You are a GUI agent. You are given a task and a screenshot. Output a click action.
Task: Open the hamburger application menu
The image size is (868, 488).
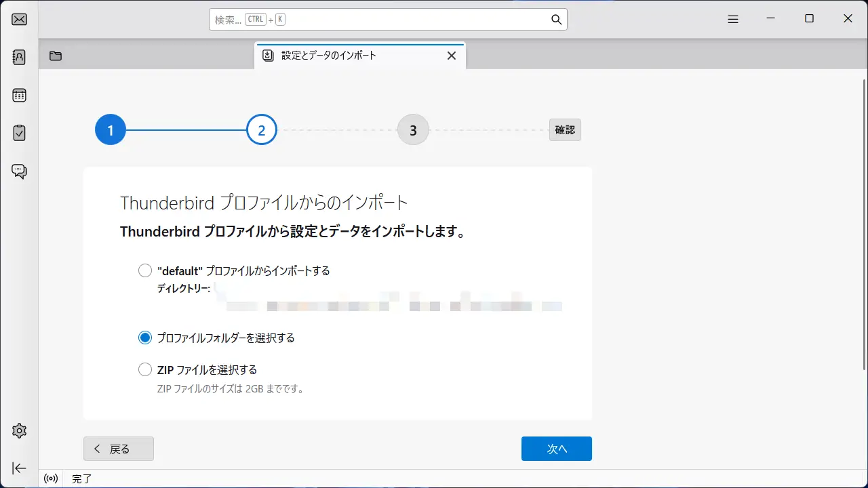[x=733, y=19]
